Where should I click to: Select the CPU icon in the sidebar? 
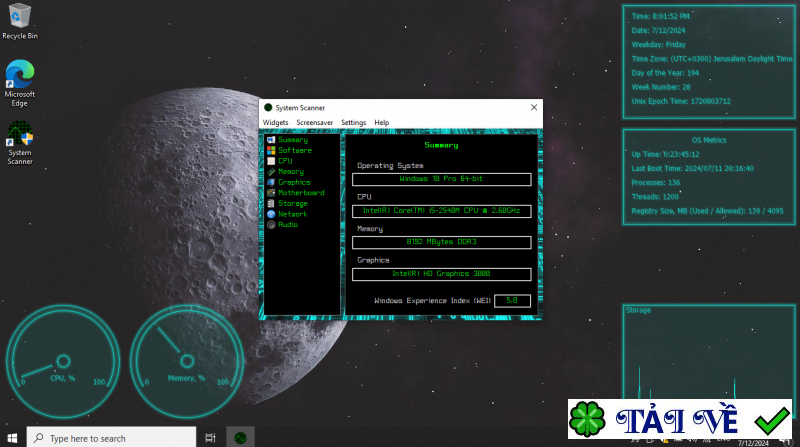pyautogui.click(x=271, y=161)
